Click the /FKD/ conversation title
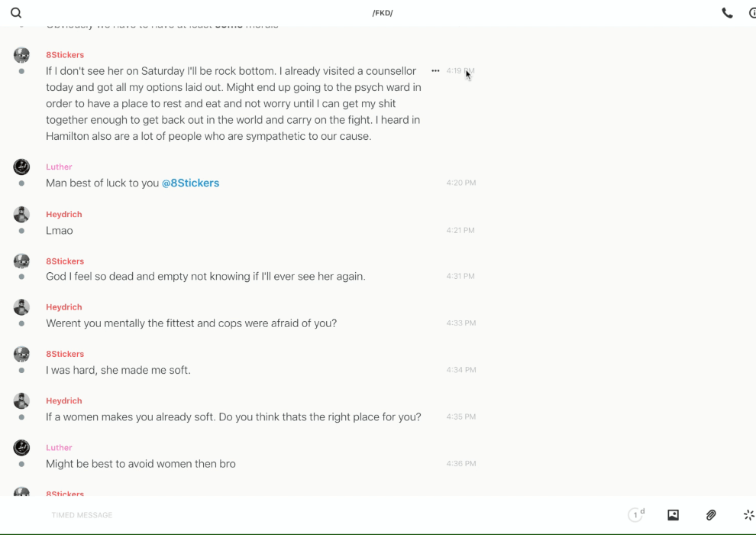 click(x=383, y=13)
